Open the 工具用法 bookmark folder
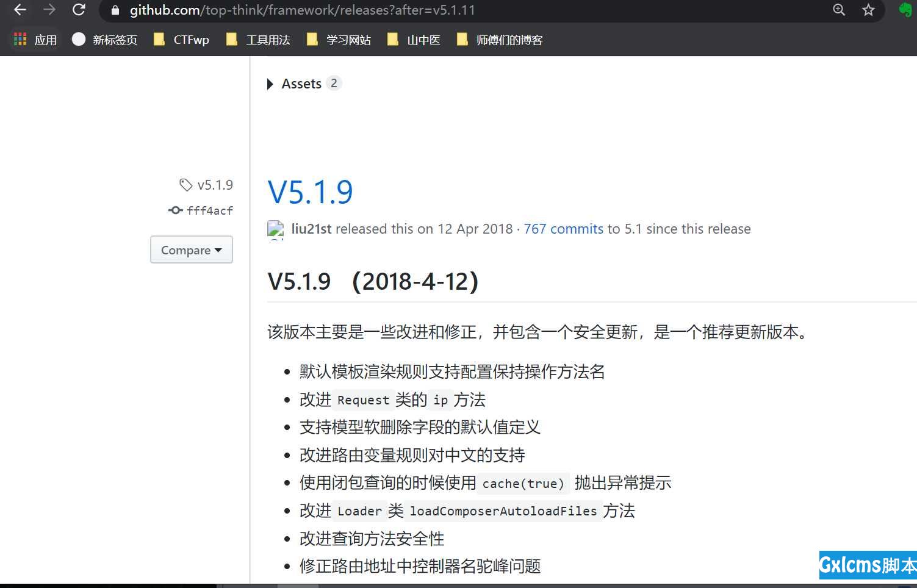Viewport: 917px width, 588px height. coord(257,40)
